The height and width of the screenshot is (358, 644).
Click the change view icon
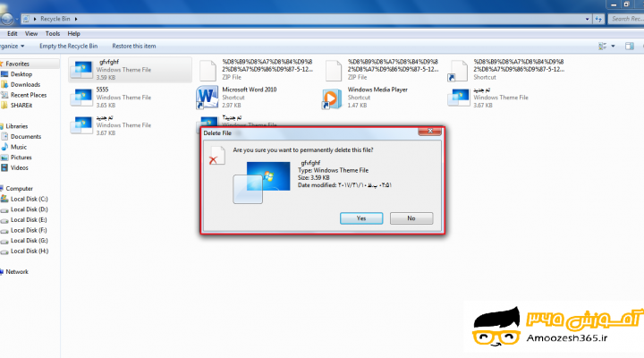(602, 46)
